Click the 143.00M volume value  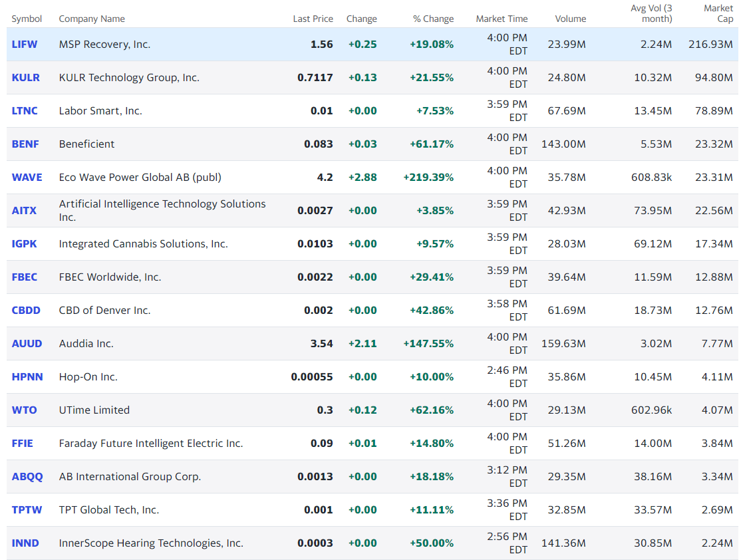(563, 144)
